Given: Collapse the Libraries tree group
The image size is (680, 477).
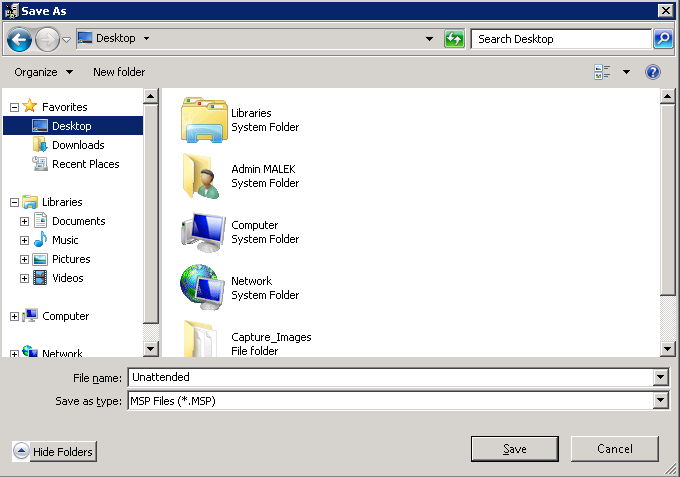Looking at the screenshot, I should [x=14, y=203].
